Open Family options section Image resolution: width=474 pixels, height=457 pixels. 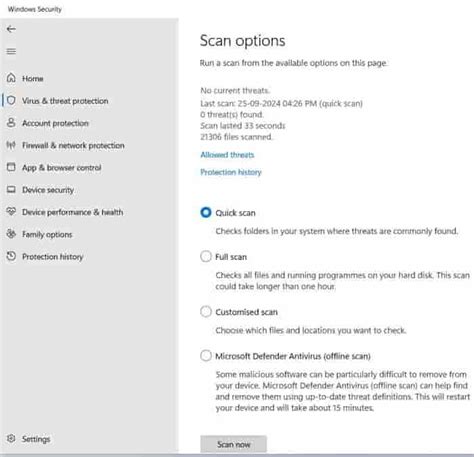pyautogui.click(x=47, y=235)
